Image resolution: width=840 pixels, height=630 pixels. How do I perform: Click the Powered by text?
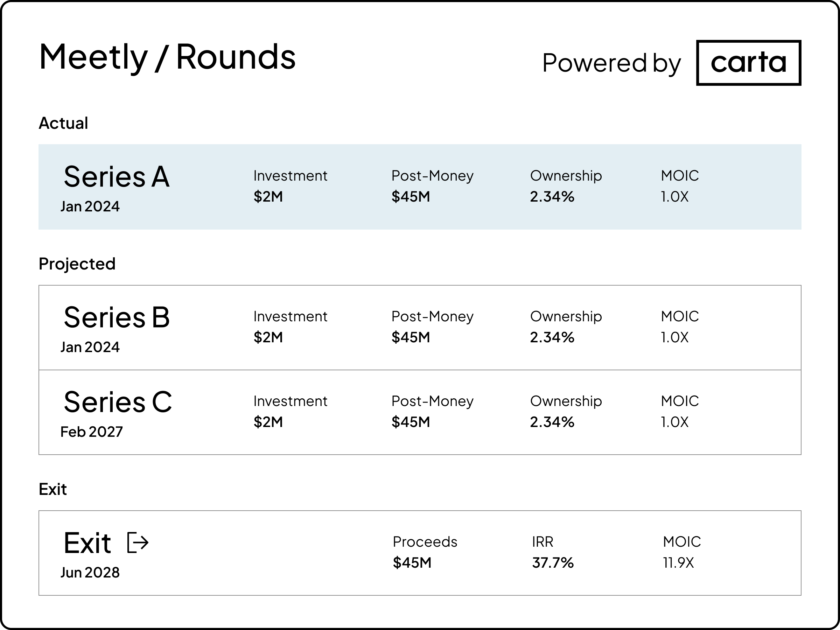coord(611,63)
